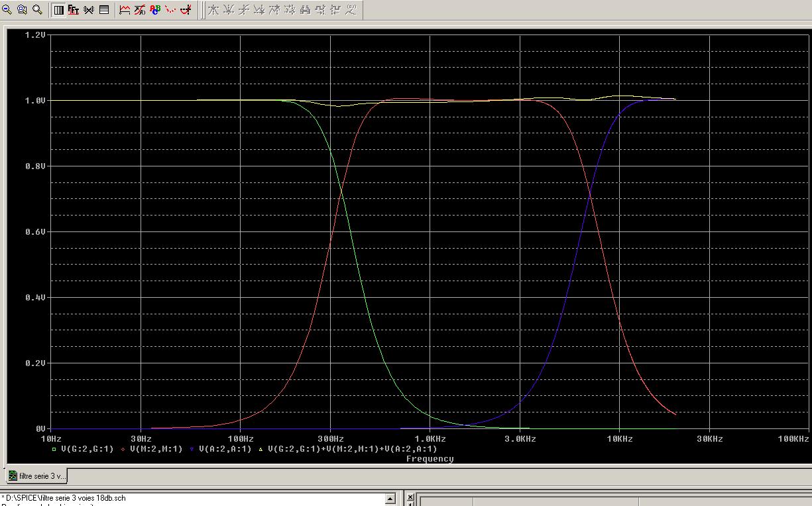The width and height of the screenshot is (812, 506).
Task: Select the zoom area magnifier tool
Action: coord(22,10)
